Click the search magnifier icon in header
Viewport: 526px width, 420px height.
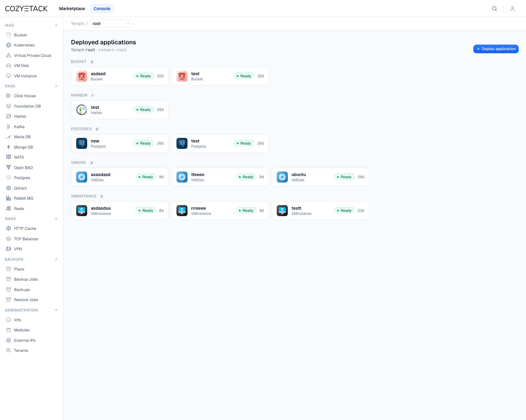click(494, 9)
